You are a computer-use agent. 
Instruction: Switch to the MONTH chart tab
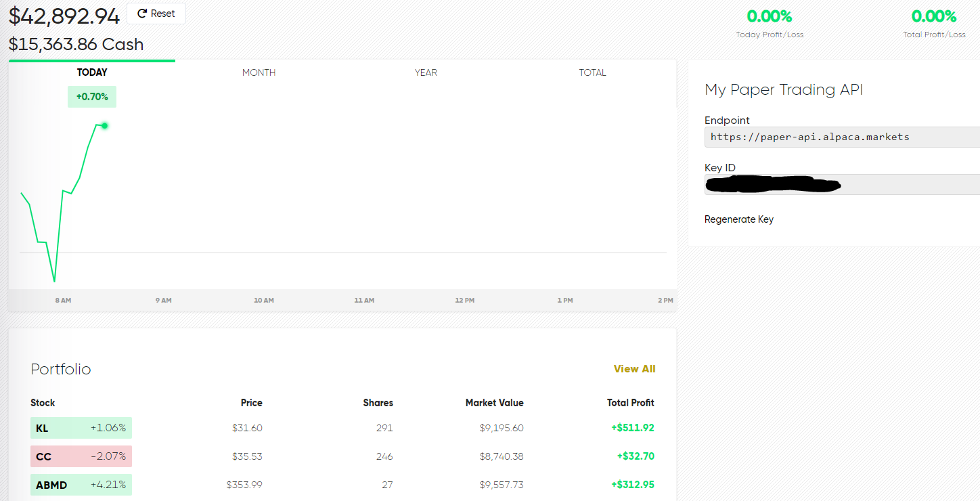pyautogui.click(x=259, y=72)
